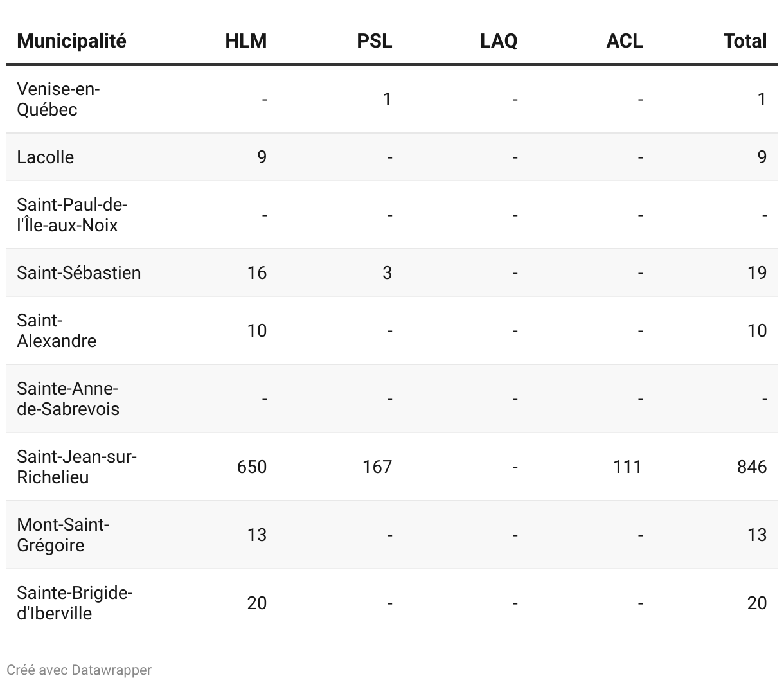The width and height of the screenshot is (784, 685).
Task: Click the Municipalité column header
Action: pos(71,41)
